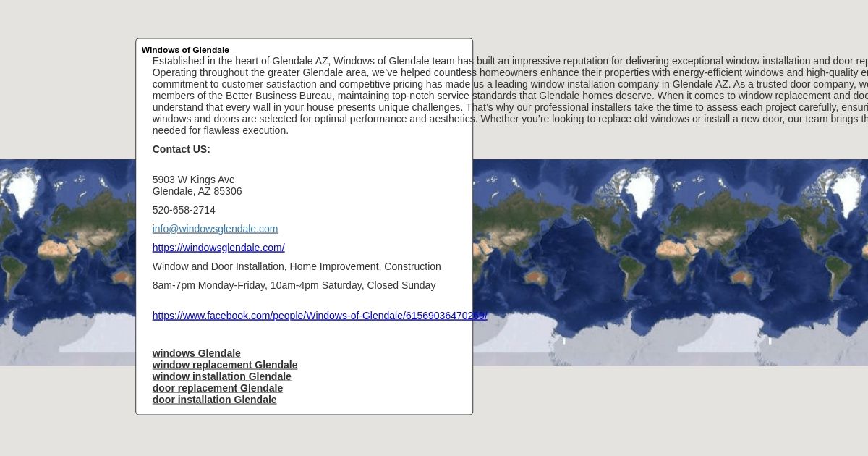
Task: Click the info@windowsglendale.com email link
Action: 215,229
